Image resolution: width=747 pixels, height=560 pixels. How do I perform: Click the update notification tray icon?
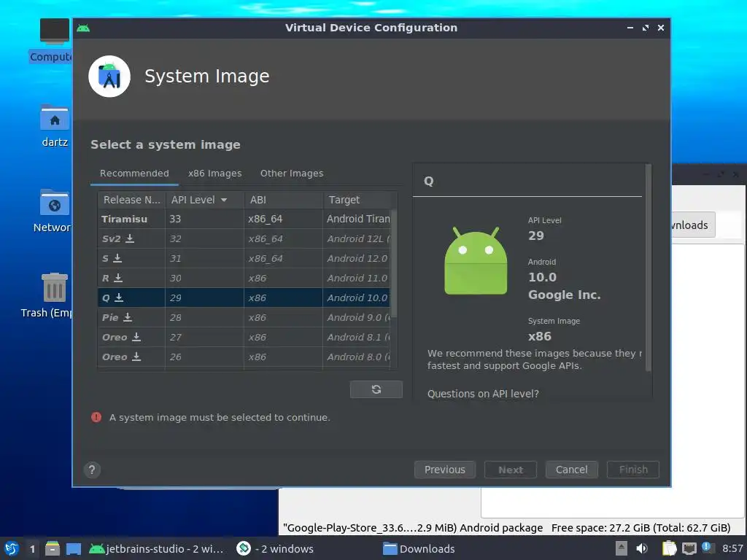(707, 548)
